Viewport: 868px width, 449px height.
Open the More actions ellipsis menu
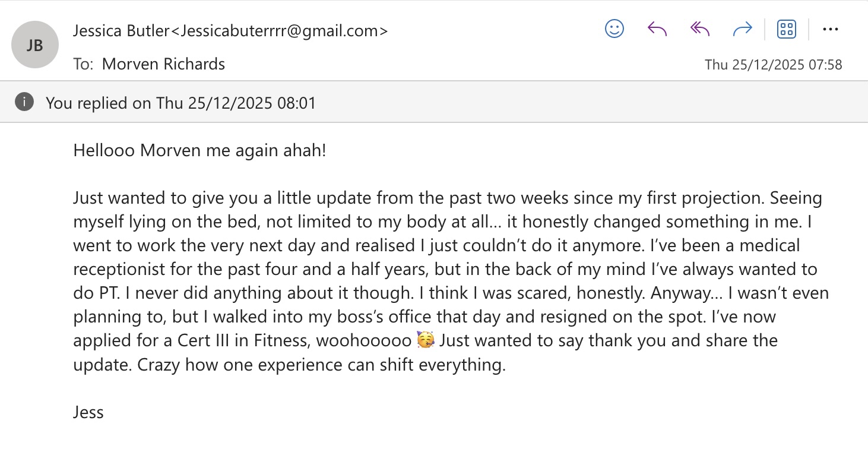pyautogui.click(x=830, y=29)
